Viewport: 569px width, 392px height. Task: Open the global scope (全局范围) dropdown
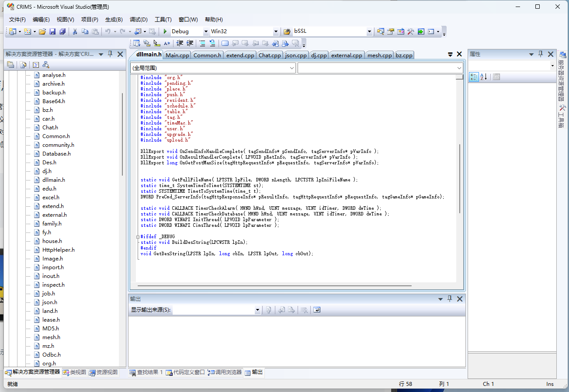[x=292, y=68]
